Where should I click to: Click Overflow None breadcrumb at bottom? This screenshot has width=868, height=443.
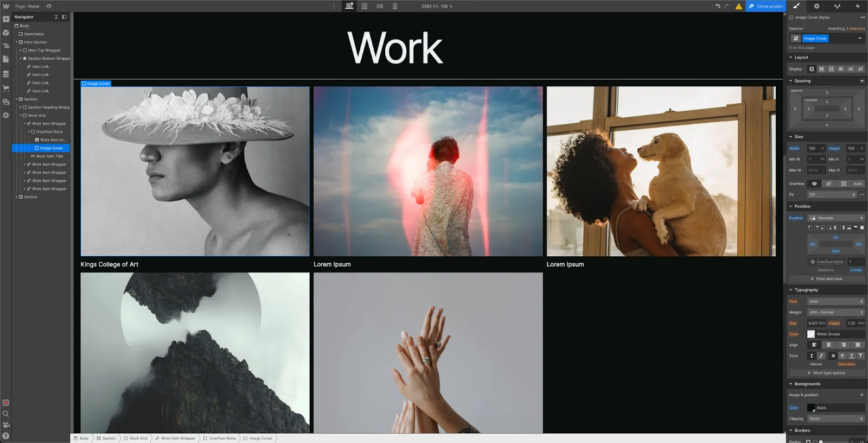(220, 438)
